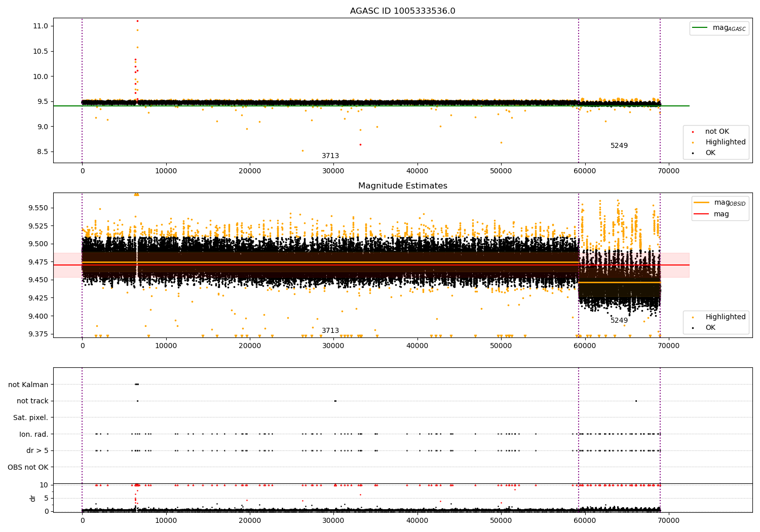Click the 5249 annotation in the top plot
The height and width of the screenshot is (532, 760).
tap(619, 146)
